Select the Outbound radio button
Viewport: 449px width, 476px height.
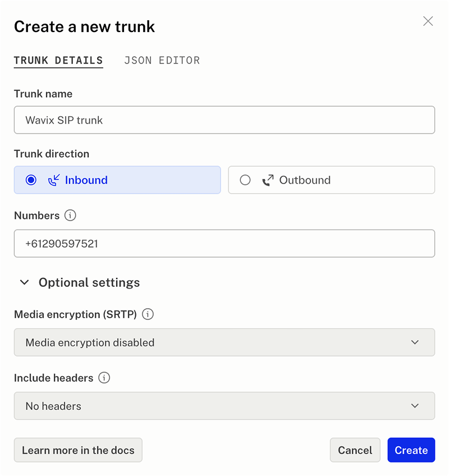coord(245,180)
